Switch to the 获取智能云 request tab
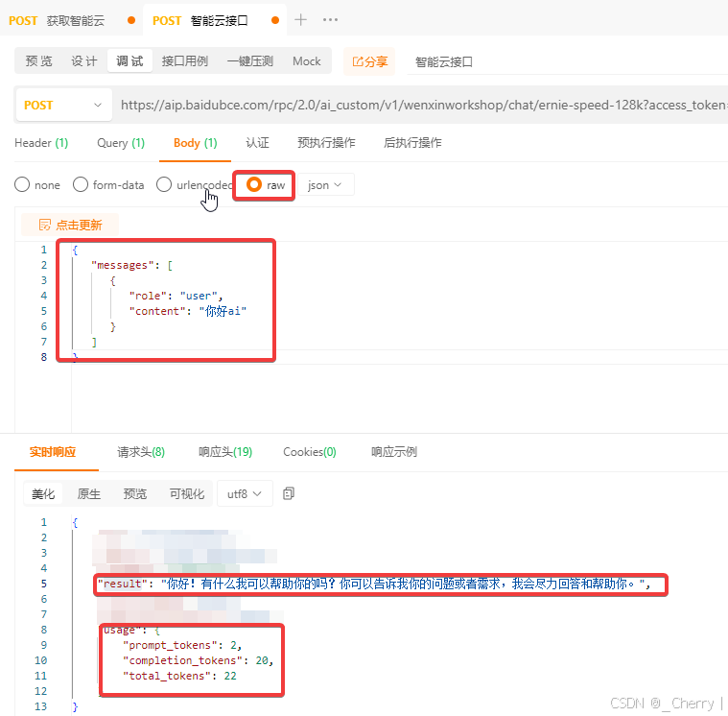 pyautogui.click(x=73, y=20)
